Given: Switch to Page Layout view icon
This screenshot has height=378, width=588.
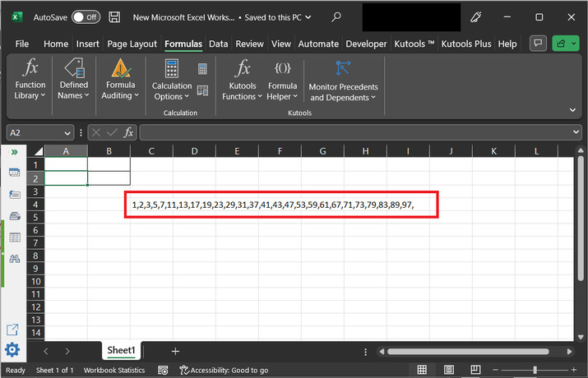Looking at the screenshot, I should pyautogui.click(x=449, y=370).
